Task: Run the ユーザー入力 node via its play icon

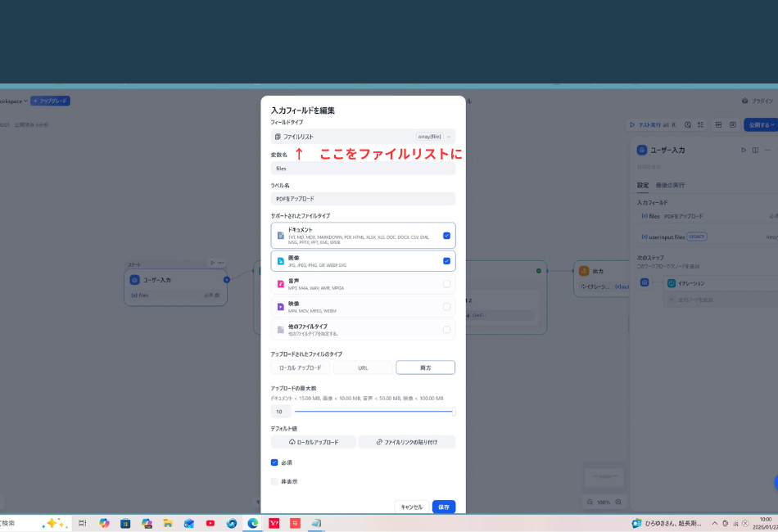Action: (744, 150)
